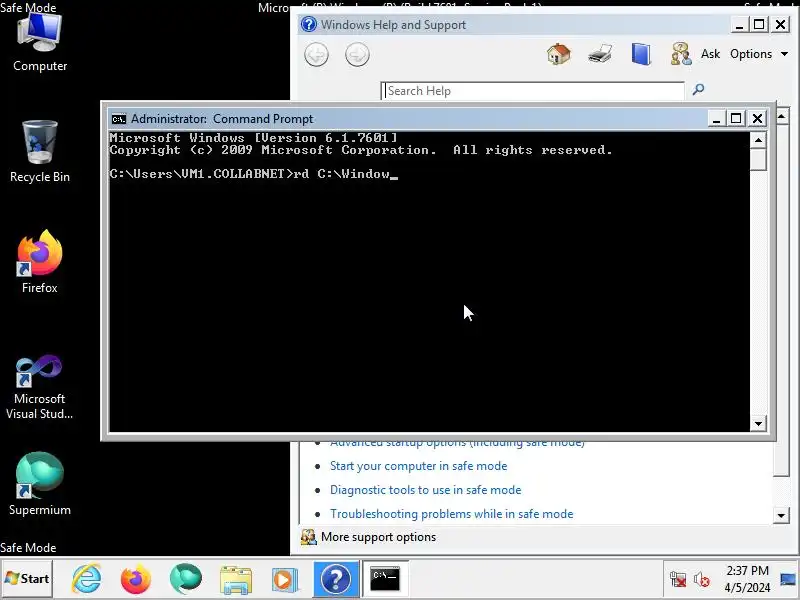Viewport: 800px width, 600px height.
Task: Open 'Advanced startup options' link
Action: [457, 444]
